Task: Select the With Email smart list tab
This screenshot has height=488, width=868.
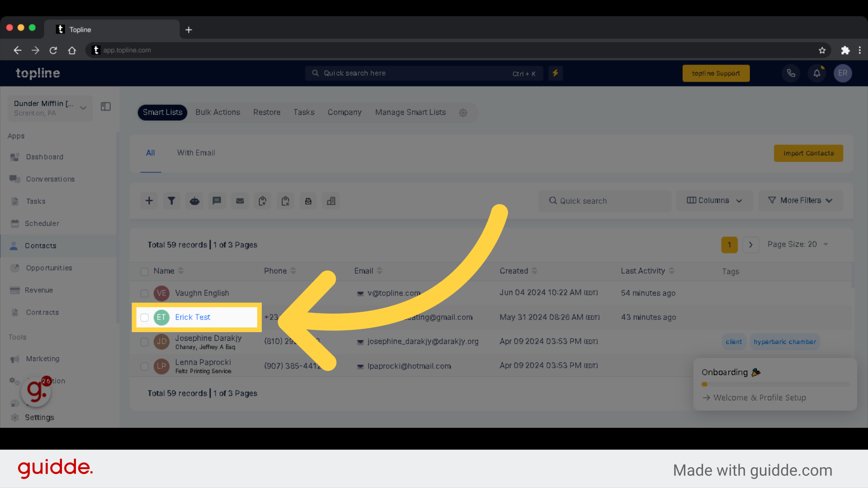Action: click(x=196, y=153)
